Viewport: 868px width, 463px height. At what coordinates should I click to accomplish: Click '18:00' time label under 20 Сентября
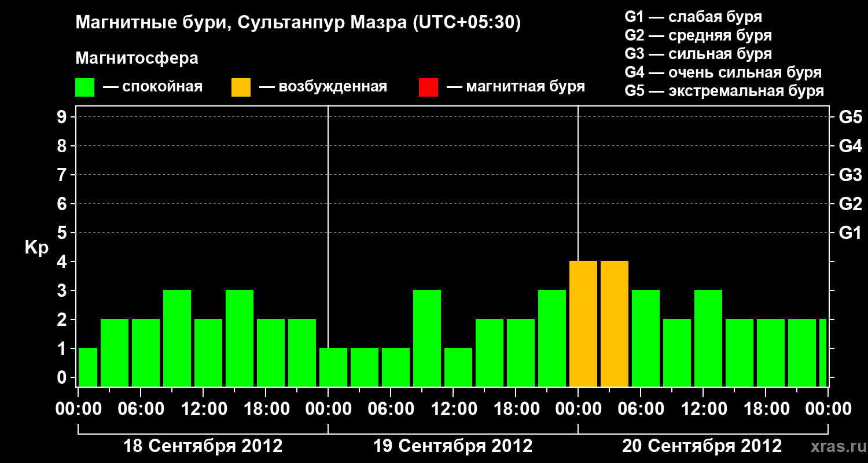(x=766, y=409)
